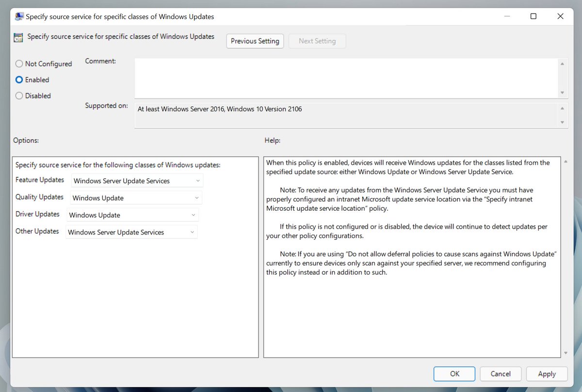Select the Disabled radio button

(33, 95)
